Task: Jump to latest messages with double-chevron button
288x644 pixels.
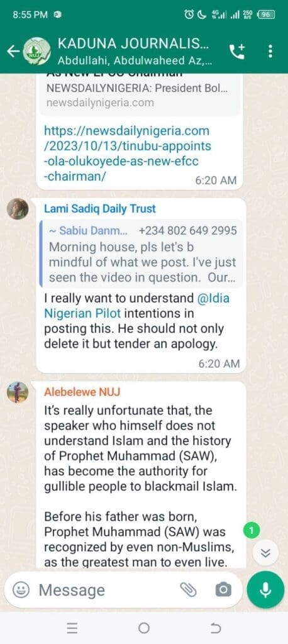Action: coord(266,553)
